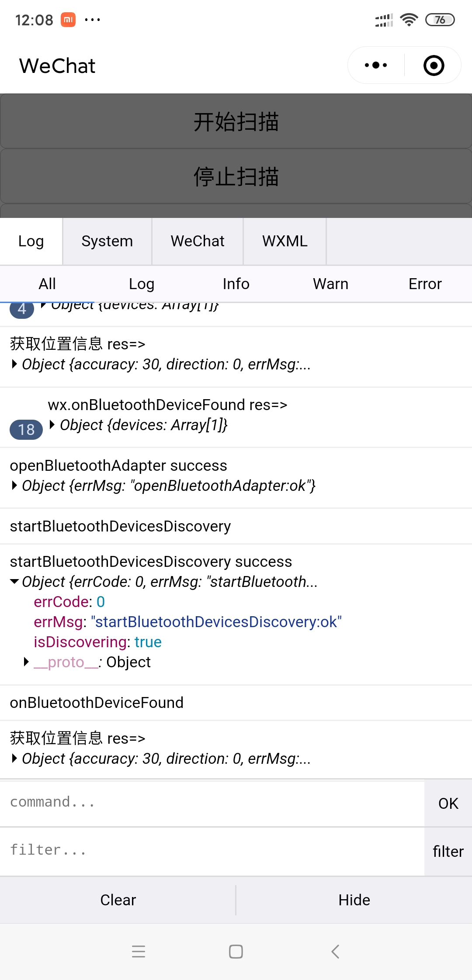Viewport: 472px width, 980px height.
Task: Tap the battery indicator showing 76
Action: click(x=440, y=20)
